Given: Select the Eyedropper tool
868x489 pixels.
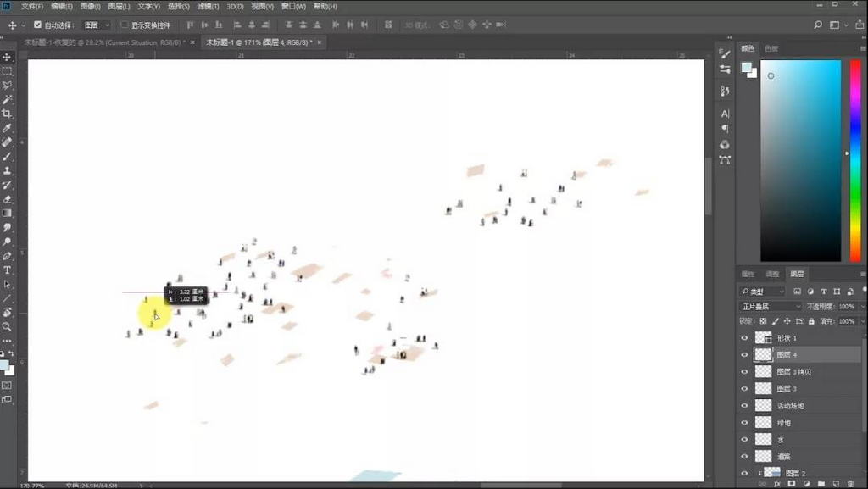Looking at the screenshot, I should [x=7, y=128].
